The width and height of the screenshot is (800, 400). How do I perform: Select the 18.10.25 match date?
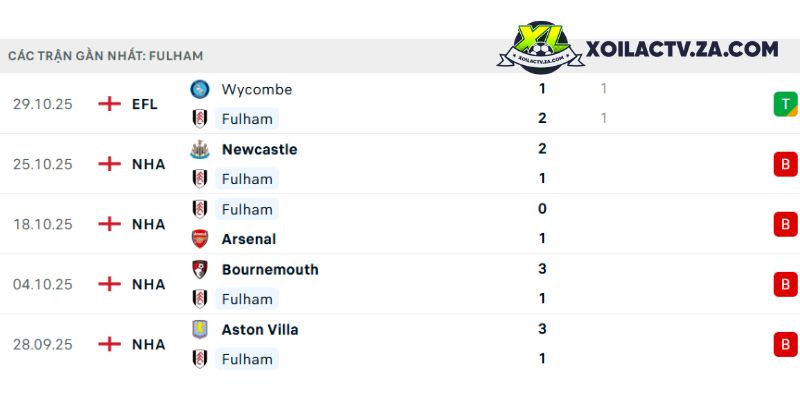[43, 224]
